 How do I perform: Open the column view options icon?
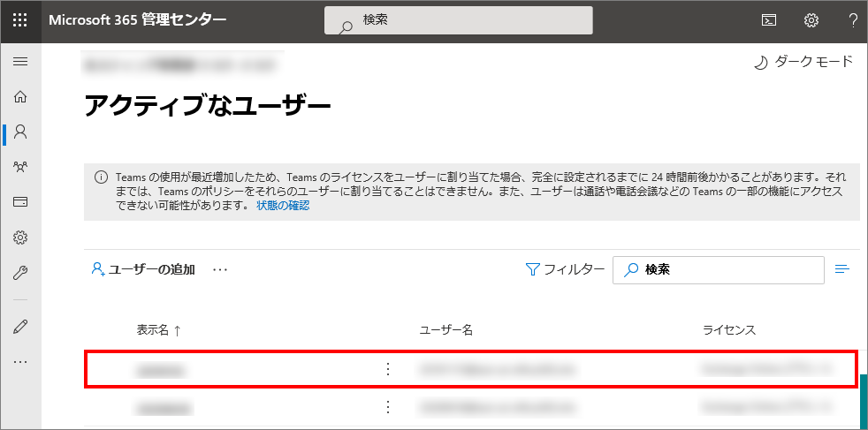point(842,269)
